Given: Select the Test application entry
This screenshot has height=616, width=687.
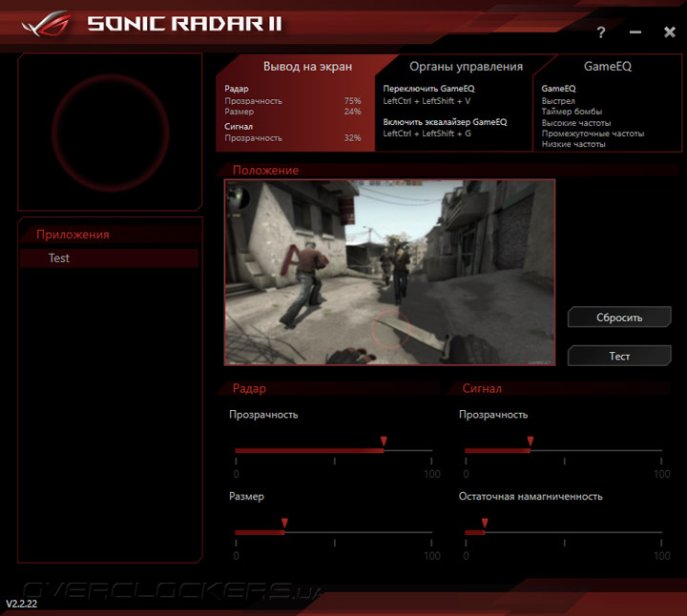Looking at the screenshot, I should tap(109, 258).
